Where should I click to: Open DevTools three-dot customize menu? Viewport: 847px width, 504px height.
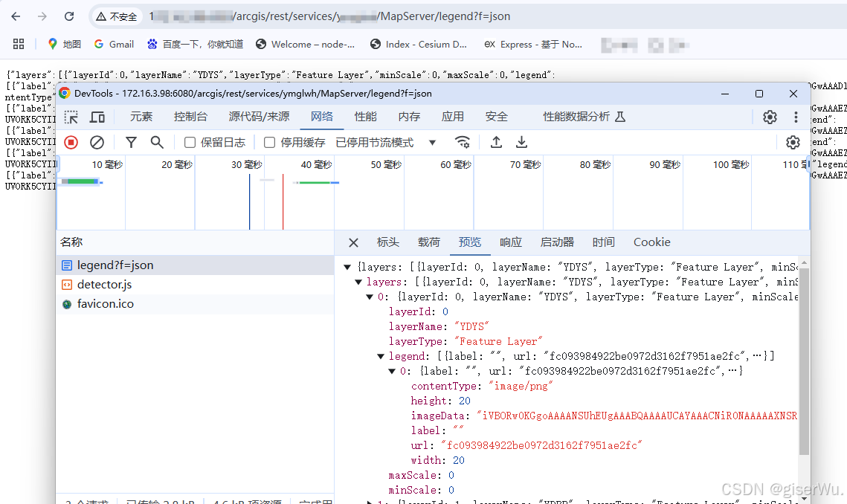tap(796, 117)
